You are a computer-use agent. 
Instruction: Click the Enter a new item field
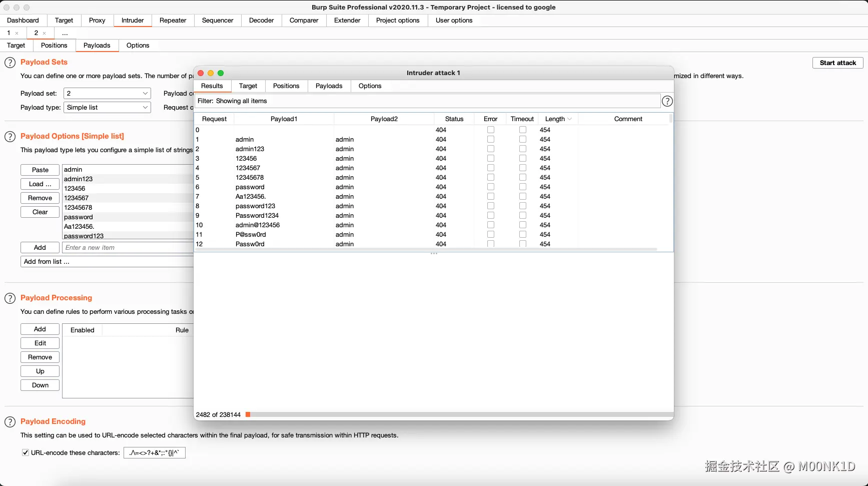coord(128,248)
